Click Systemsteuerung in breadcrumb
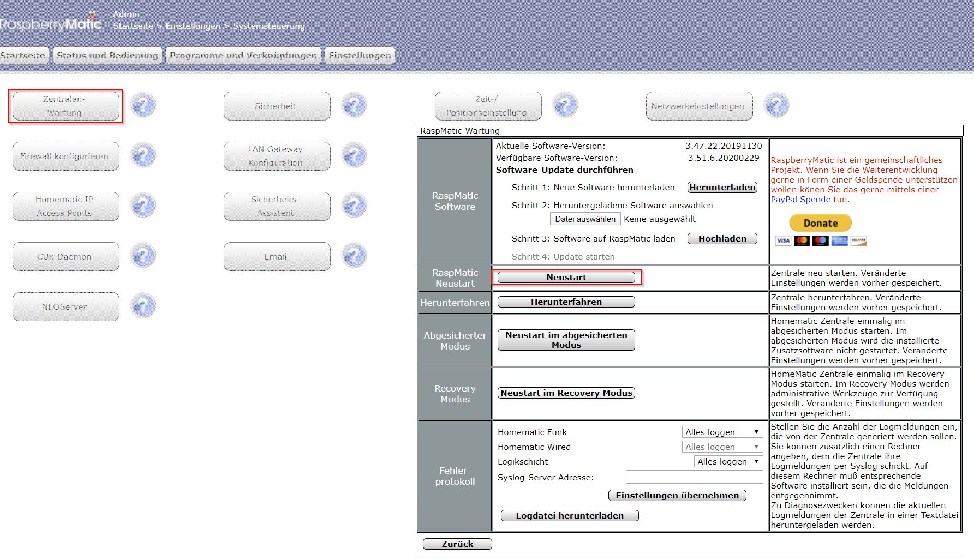This screenshot has width=974, height=560. click(269, 26)
